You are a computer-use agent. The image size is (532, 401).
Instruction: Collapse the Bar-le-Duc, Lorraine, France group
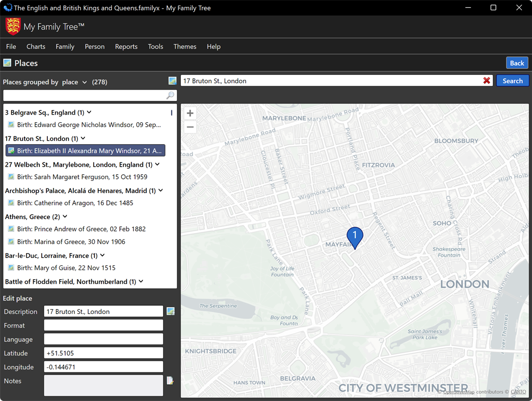102,255
